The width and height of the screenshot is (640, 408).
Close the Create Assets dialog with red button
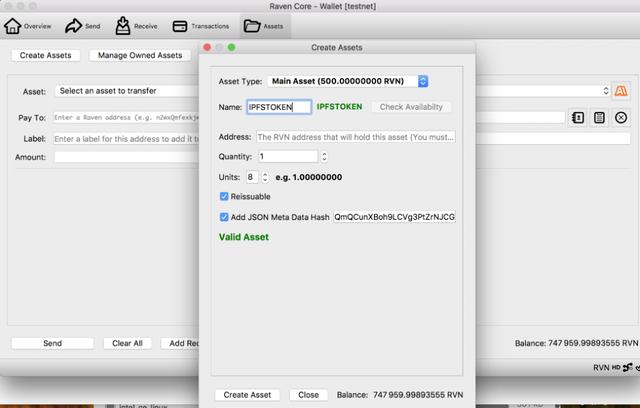point(207,48)
